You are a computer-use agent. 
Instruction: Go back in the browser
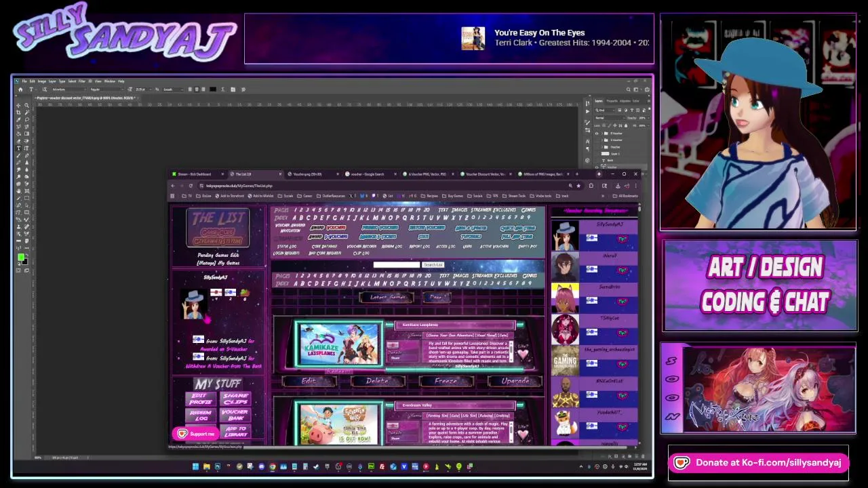click(173, 186)
